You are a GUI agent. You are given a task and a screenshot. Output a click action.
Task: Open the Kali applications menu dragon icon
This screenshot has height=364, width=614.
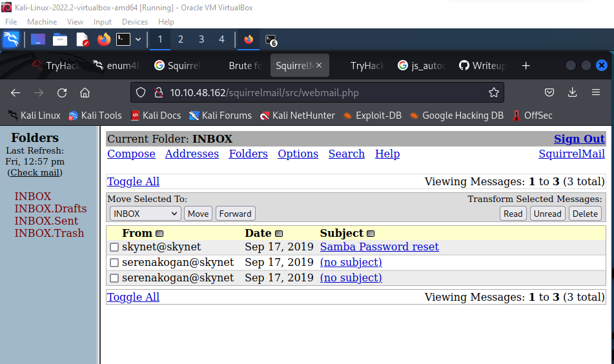11,39
